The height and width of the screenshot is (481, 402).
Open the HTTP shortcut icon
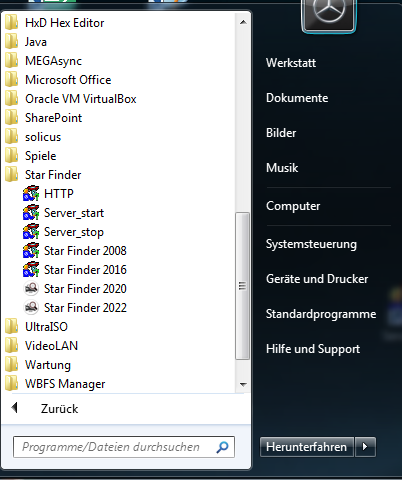pos(31,194)
